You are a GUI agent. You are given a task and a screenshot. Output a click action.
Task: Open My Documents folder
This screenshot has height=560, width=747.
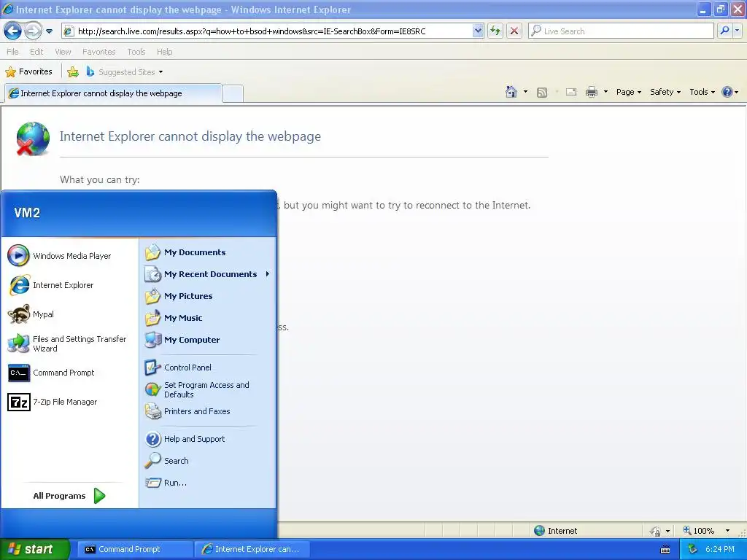click(x=207, y=252)
